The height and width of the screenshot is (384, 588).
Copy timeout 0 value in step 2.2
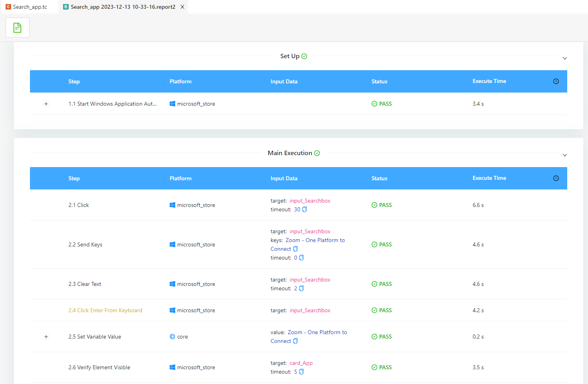coord(301,258)
